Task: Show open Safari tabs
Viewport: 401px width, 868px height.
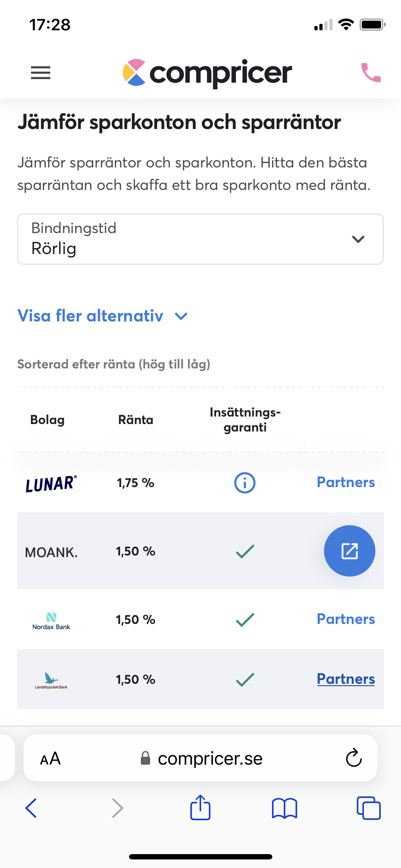Action: [x=369, y=808]
